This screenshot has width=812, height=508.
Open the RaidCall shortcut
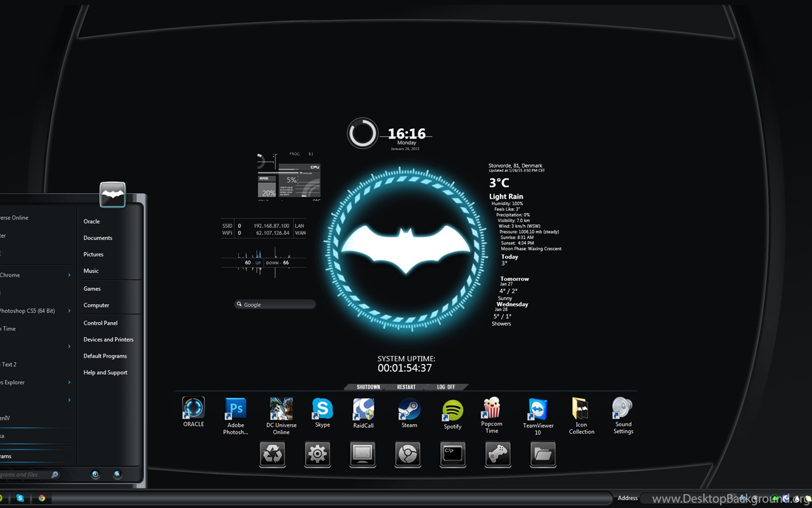[363, 413]
